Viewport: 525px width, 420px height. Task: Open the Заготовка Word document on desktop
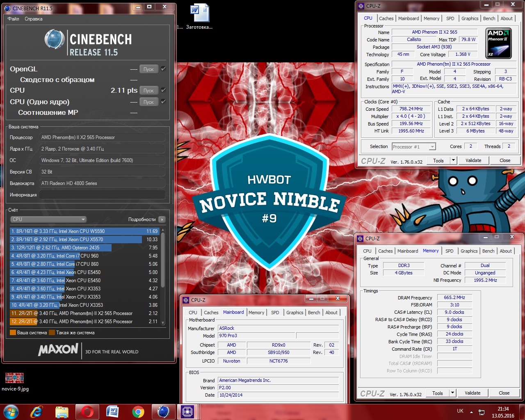click(x=200, y=17)
